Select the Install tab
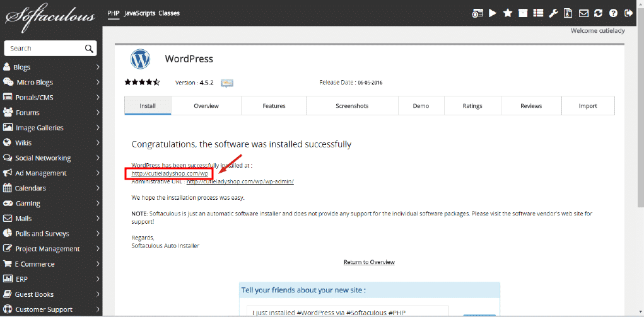 148,105
